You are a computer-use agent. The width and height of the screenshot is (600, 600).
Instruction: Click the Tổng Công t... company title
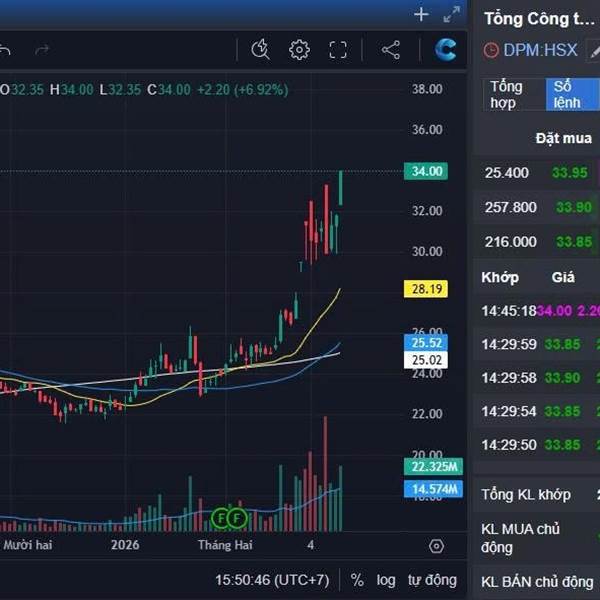tap(539, 18)
